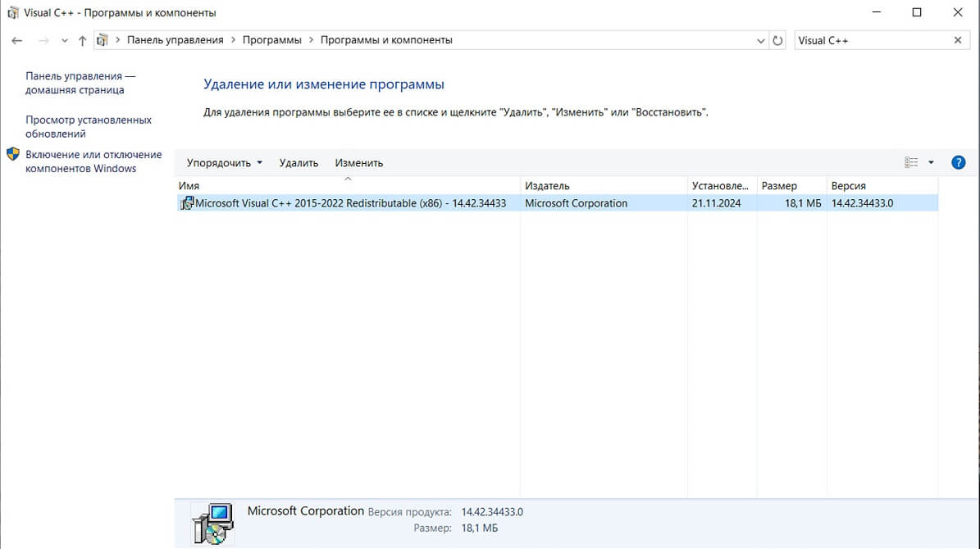Viewport: 980px width, 549px height.
Task: Go back with the left arrow
Action: click(17, 41)
